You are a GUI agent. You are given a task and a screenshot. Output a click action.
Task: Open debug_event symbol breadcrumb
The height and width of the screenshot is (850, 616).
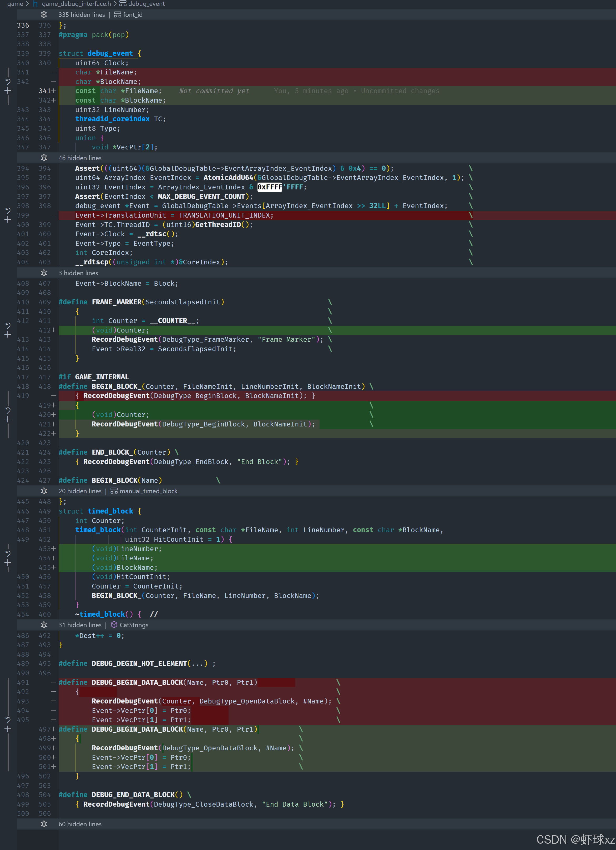[146, 4]
